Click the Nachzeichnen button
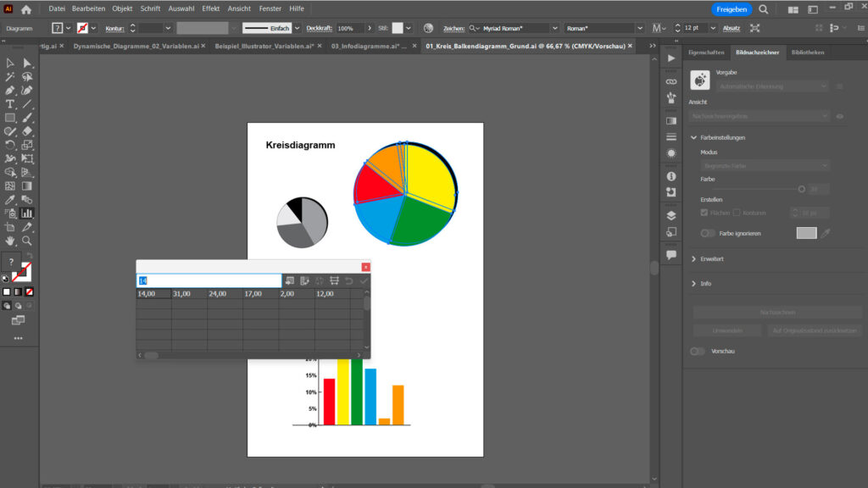868x488 pixels. click(x=777, y=313)
